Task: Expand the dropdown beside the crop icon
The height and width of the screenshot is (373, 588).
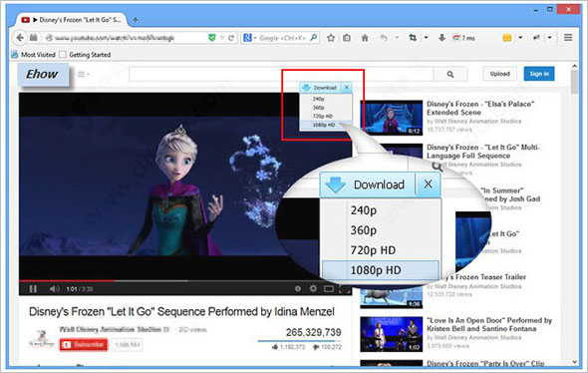Action: pos(426,38)
